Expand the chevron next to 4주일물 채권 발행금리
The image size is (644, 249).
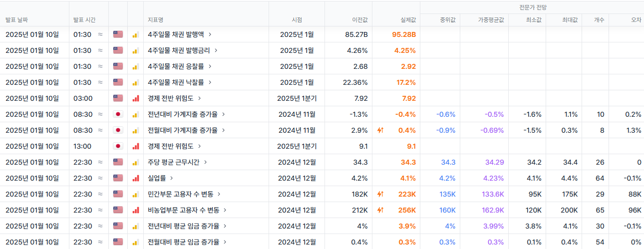point(216,50)
